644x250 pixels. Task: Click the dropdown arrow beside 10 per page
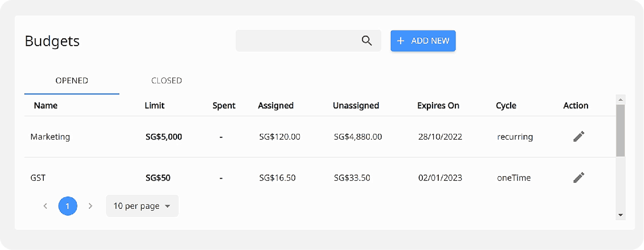click(x=168, y=206)
